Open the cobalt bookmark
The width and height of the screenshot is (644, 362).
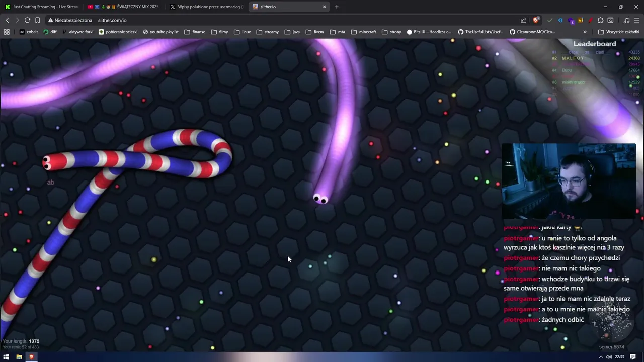[x=29, y=32]
